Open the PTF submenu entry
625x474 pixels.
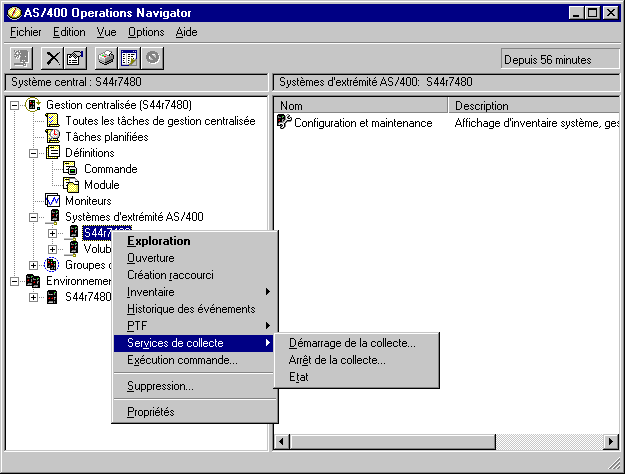(194, 326)
